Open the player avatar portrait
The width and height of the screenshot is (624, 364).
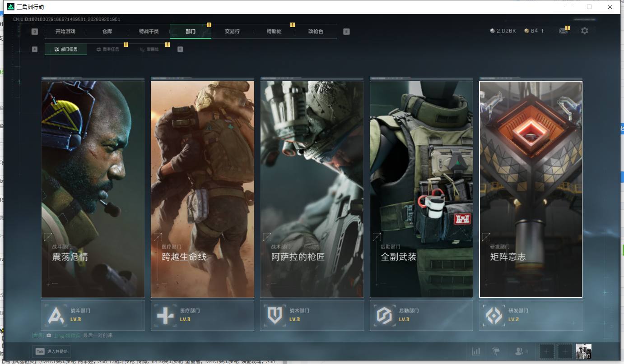click(584, 351)
